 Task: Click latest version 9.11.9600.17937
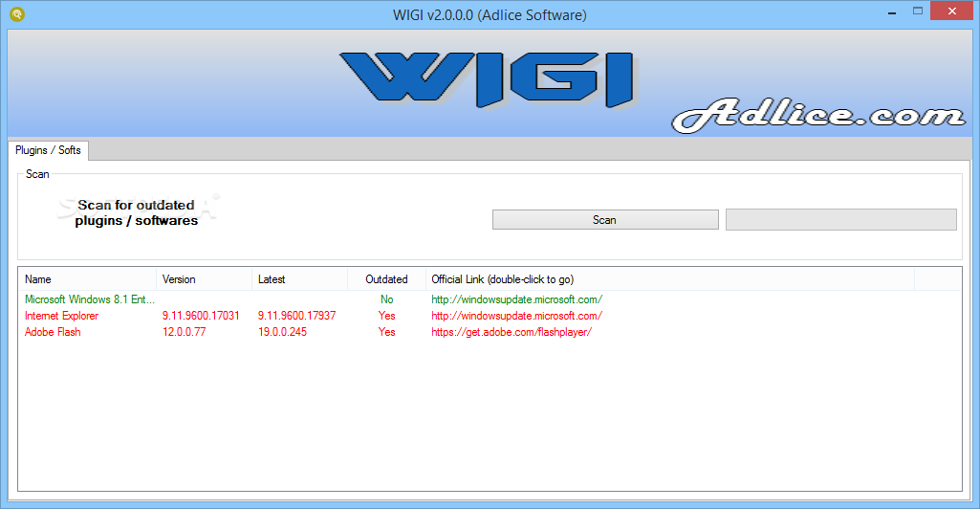[x=297, y=316]
